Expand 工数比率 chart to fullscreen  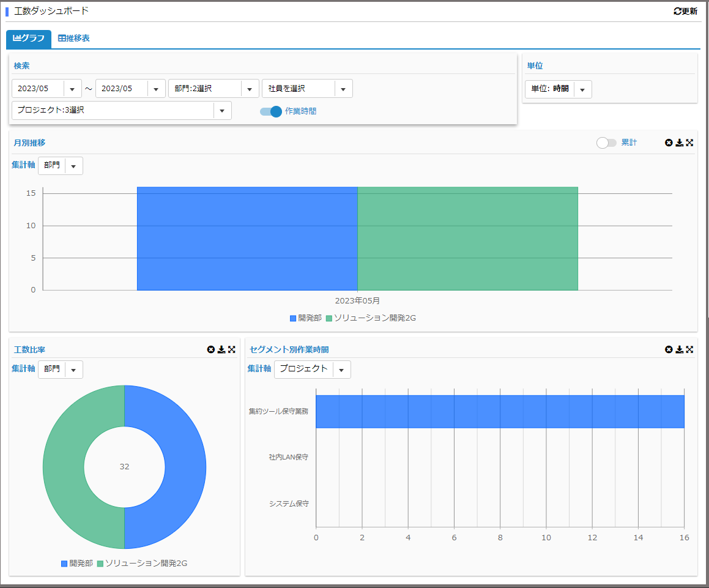click(232, 349)
